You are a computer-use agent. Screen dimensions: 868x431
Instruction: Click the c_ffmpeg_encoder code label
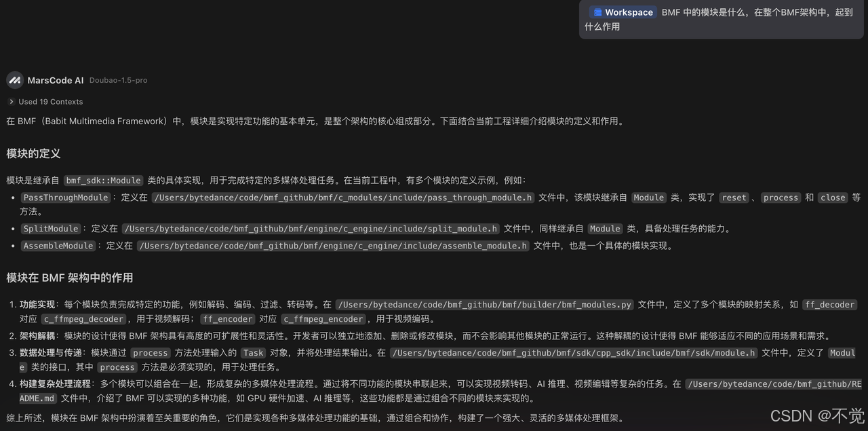323,319
